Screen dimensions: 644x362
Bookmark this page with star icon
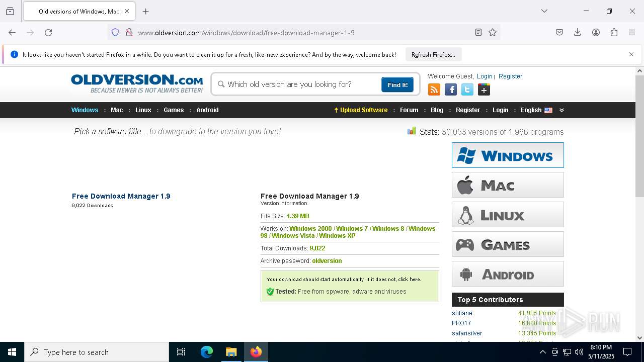coord(493,33)
